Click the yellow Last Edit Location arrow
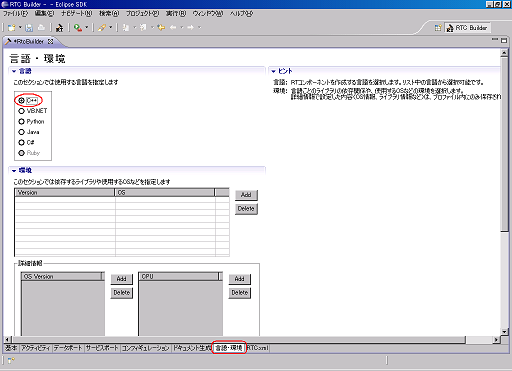Viewport: 512px width, 371px height. click(x=161, y=28)
